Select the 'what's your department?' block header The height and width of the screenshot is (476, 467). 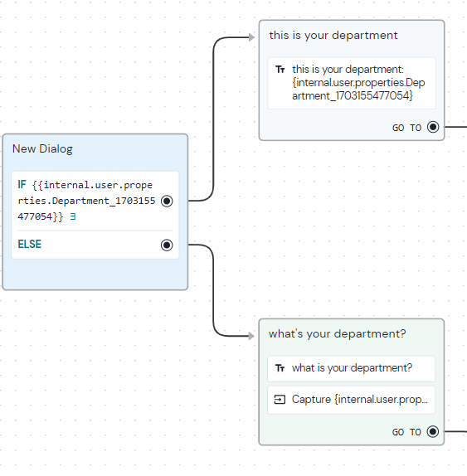[337, 333]
